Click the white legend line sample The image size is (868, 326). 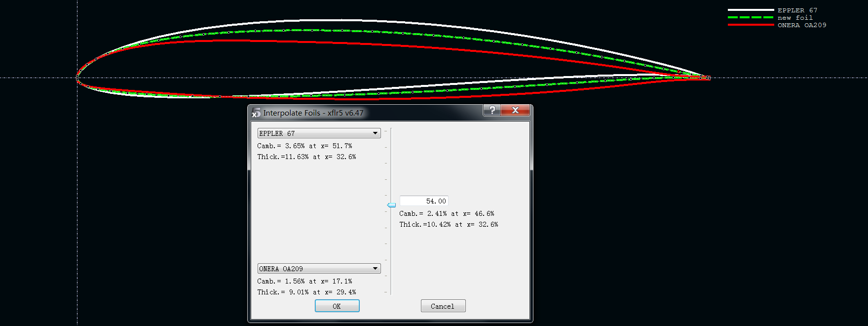point(751,10)
